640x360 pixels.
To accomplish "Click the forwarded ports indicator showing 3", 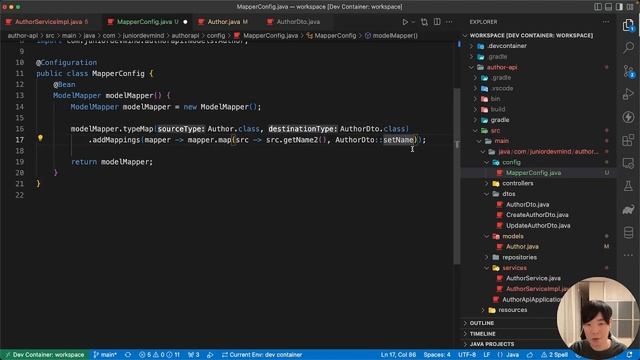I will [x=193, y=355].
